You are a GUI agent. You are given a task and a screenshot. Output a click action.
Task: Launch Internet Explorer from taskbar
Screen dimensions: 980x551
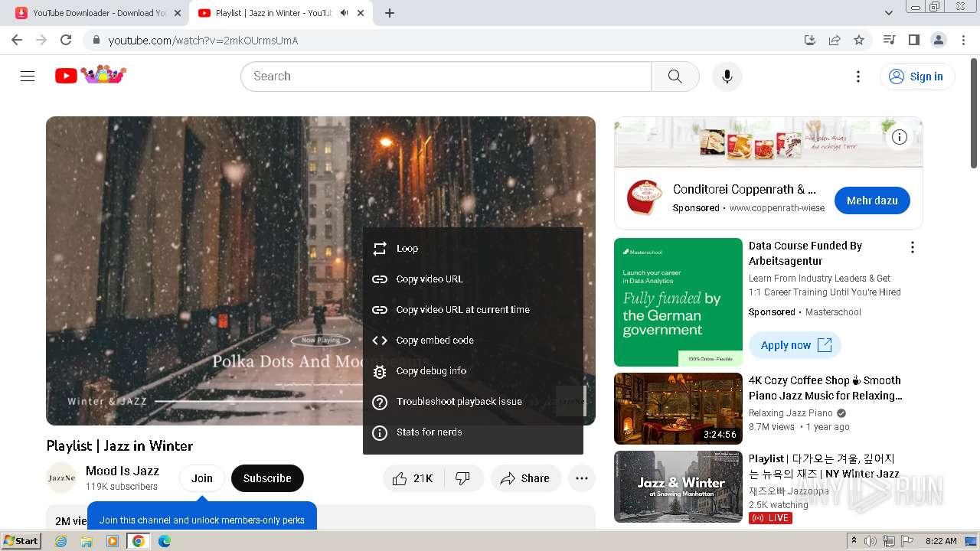61,541
